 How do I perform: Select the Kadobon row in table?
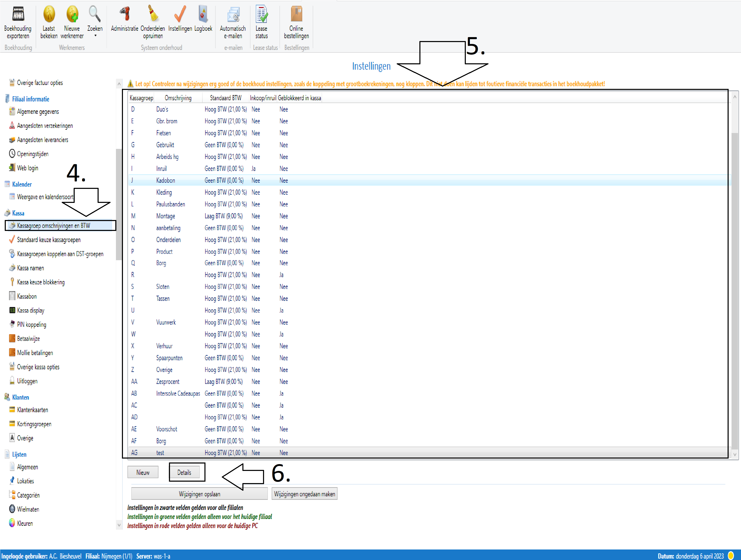pos(165,180)
